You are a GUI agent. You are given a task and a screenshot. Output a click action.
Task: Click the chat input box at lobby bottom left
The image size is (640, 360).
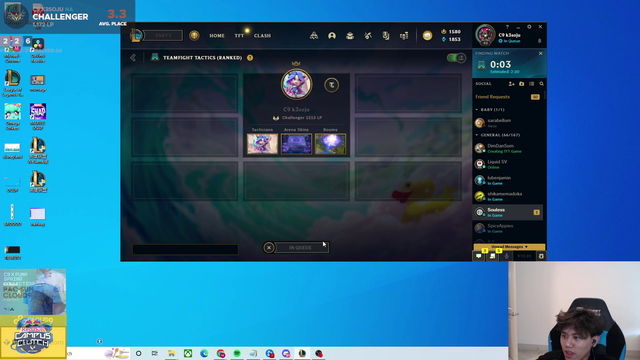pos(185,249)
